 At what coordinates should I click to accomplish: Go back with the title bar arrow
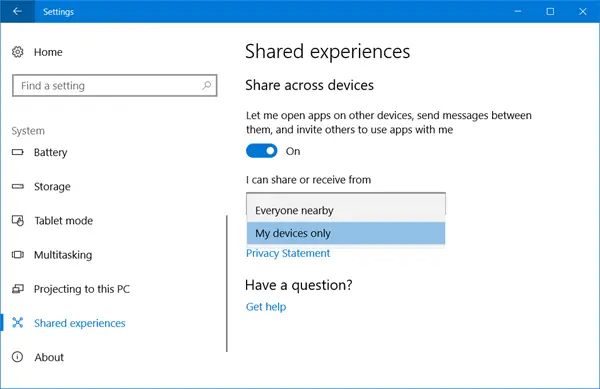point(17,11)
